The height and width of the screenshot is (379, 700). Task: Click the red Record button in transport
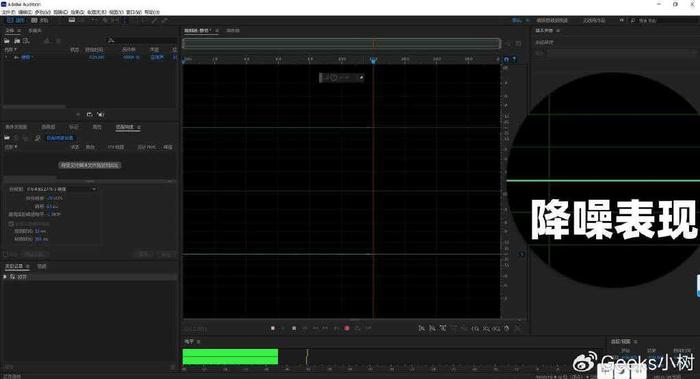point(346,328)
